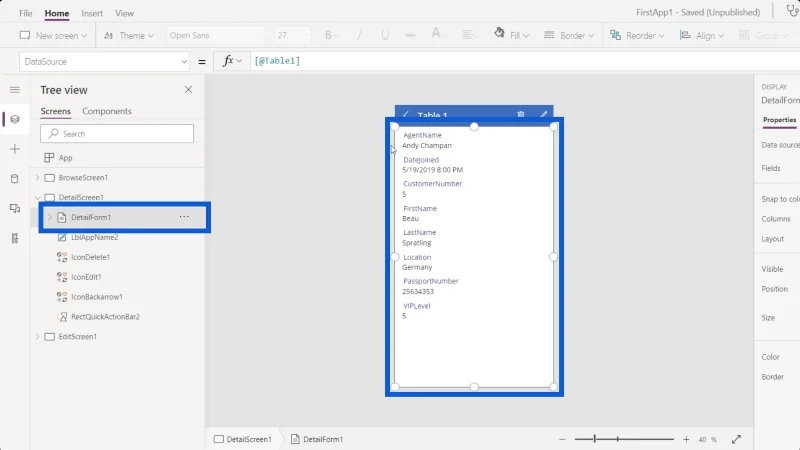
Task: Click the AgentName card on canvas
Action: (x=474, y=140)
